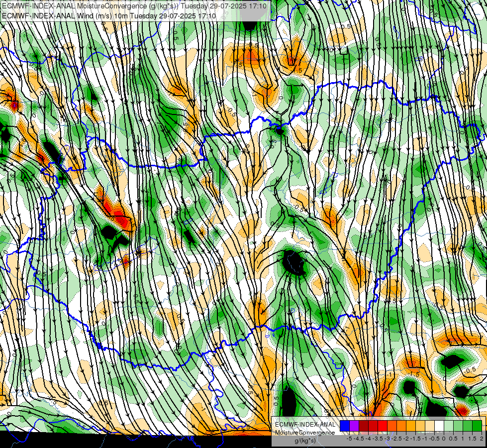Viewport: 487px width, 448px height.
Task: Click the -1.5 tick label on legend scale
Action: pos(415,439)
